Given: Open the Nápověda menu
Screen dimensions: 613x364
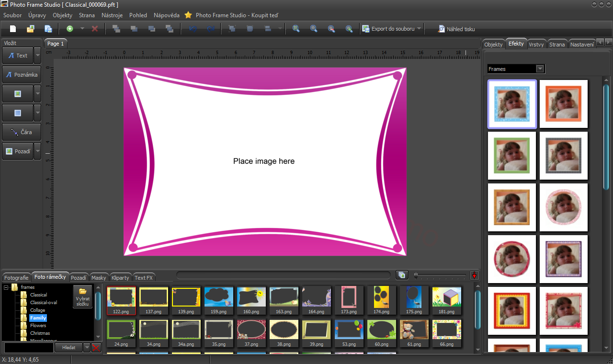Looking at the screenshot, I should (166, 15).
